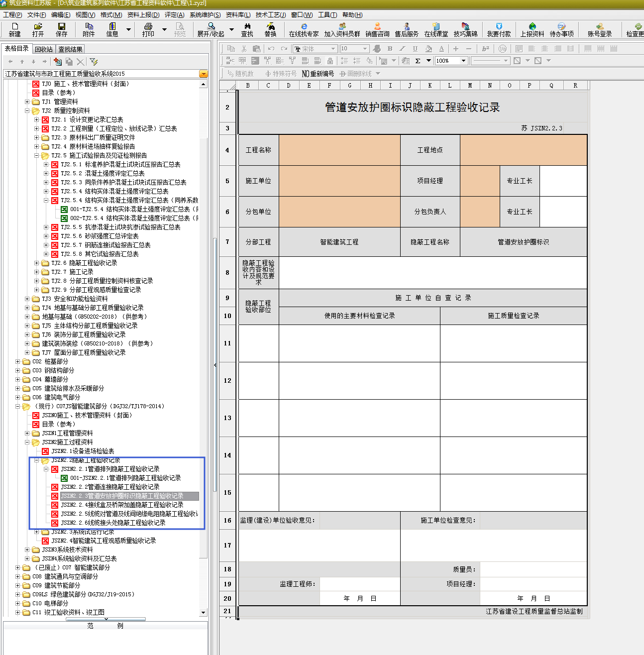Click 加入资料员群 group icon
The image size is (644, 655).
tap(342, 29)
